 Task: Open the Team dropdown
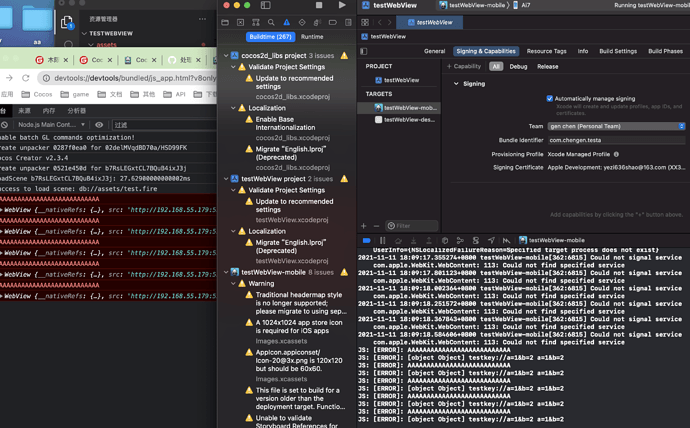[x=615, y=126]
